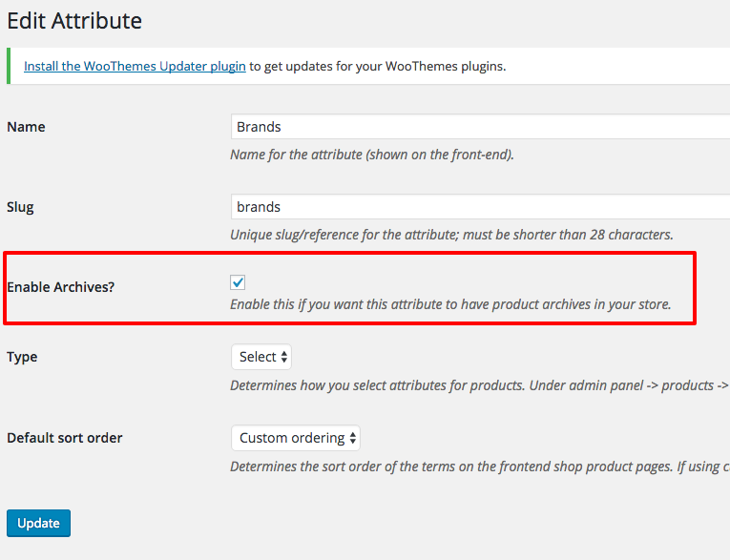Click the WooThemes plugins updates notice text
Screen dimensions: 730x560
click(378, 66)
